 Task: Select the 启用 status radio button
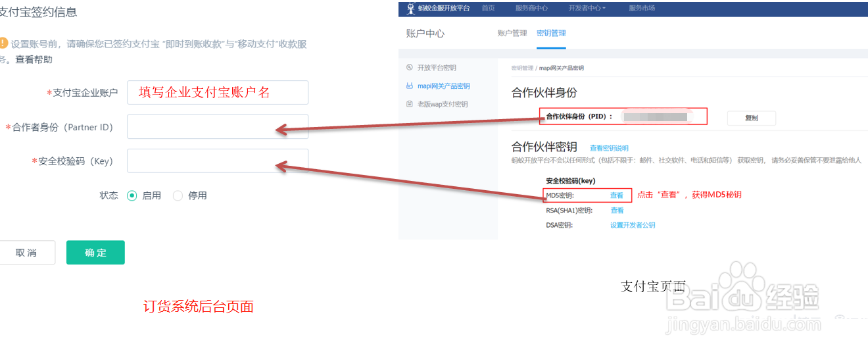(132, 195)
